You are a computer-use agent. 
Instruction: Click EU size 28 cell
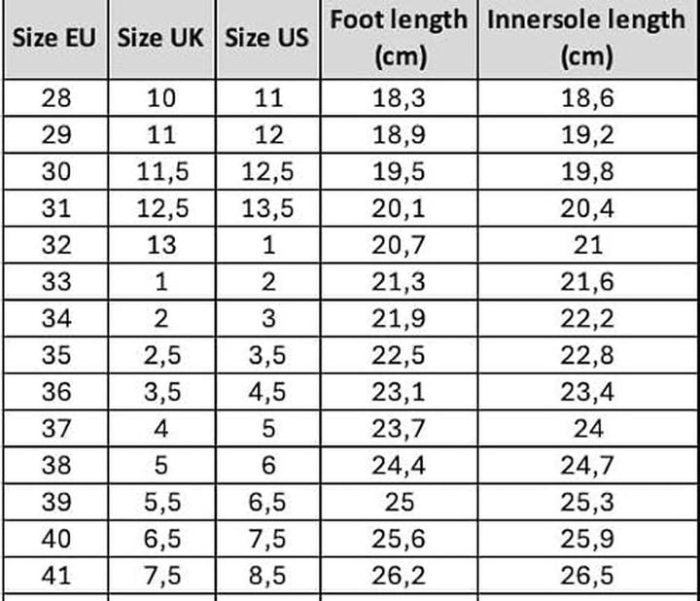[56, 99]
